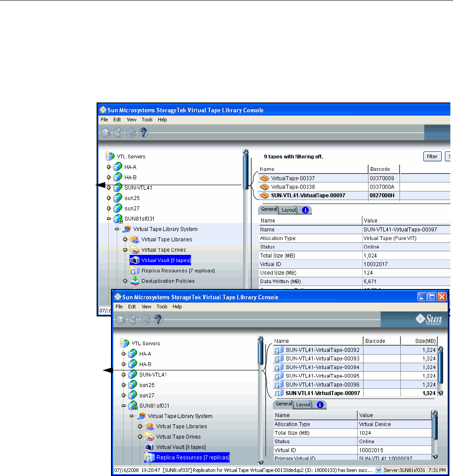Click the second toolbar icon in back window
This screenshot has height=476, width=453.
[x=118, y=132]
